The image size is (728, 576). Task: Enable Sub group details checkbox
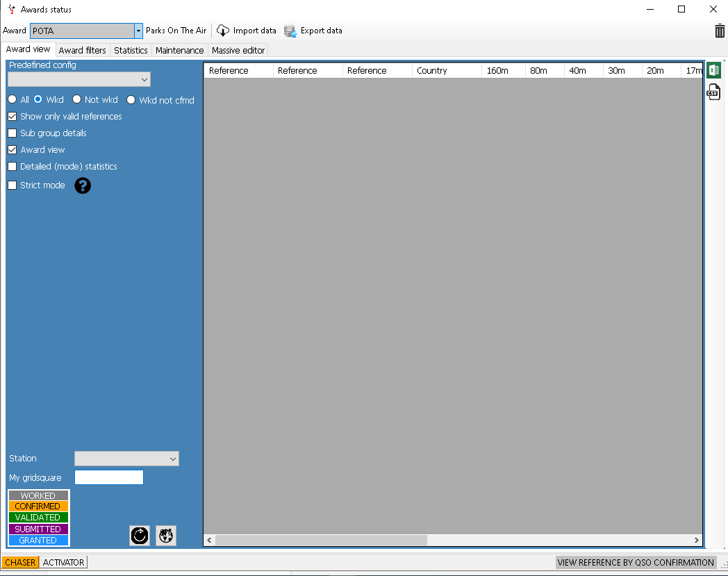[13, 133]
